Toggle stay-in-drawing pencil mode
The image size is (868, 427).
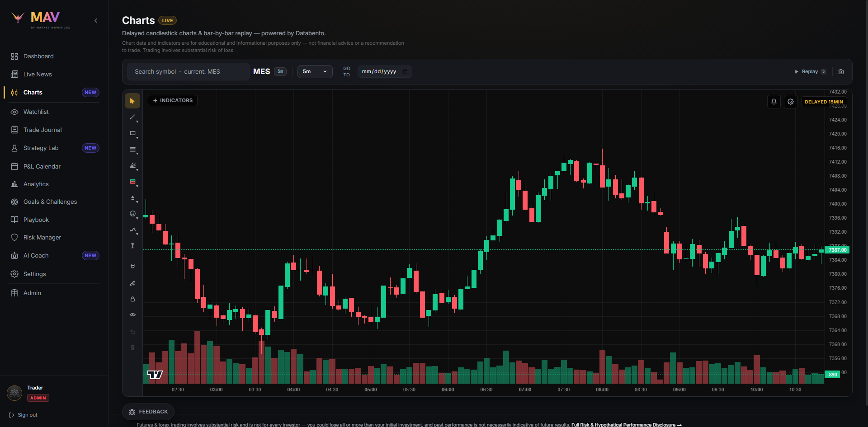point(132,283)
